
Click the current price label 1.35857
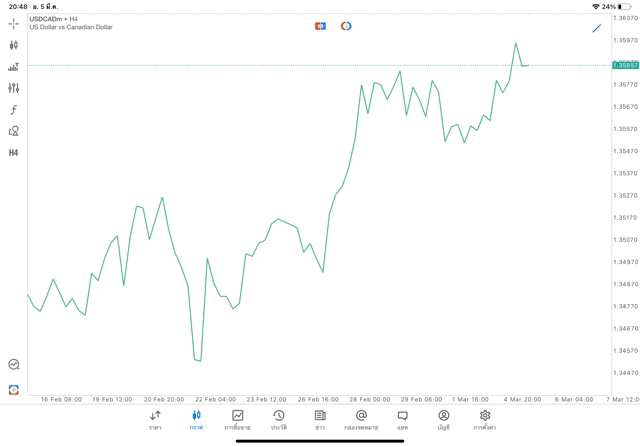(626, 65)
